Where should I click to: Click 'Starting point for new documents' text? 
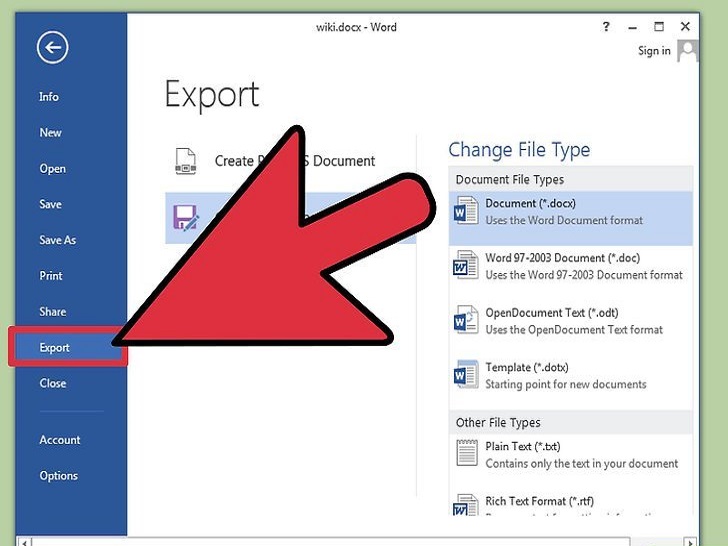click(566, 384)
